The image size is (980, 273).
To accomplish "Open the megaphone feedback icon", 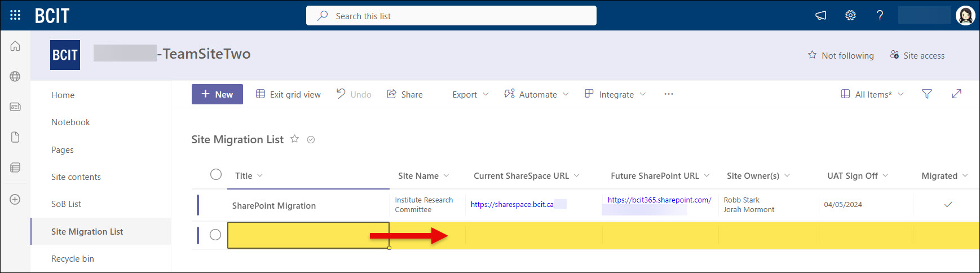I will point(821,15).
